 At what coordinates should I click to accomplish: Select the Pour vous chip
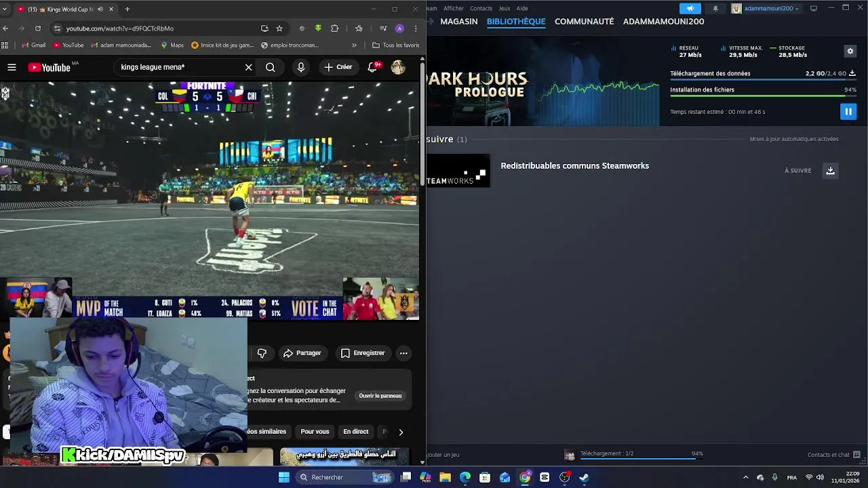[315, 432]
